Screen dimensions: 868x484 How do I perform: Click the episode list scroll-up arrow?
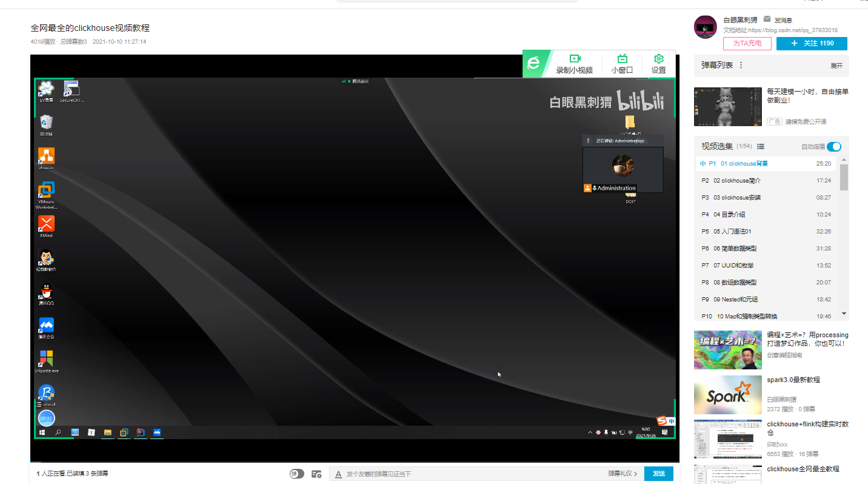(x=844, y=160)
